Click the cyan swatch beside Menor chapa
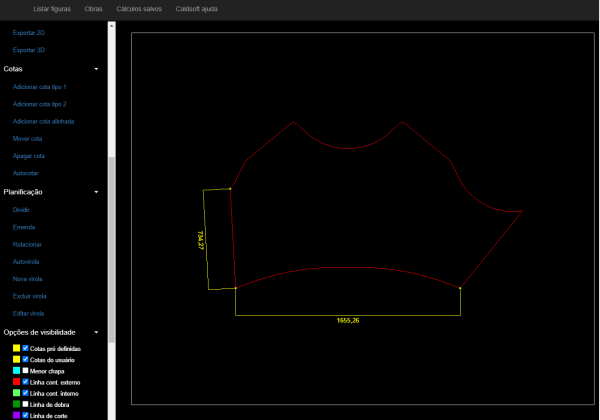 pos(16,370)
